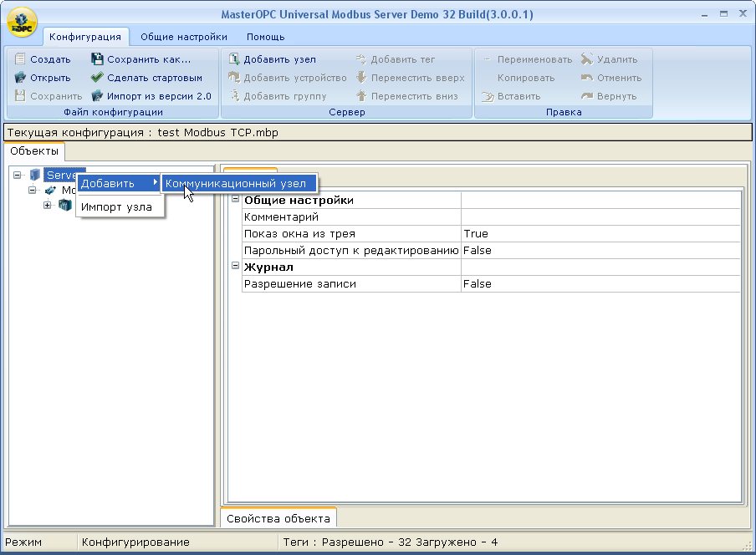756x555 pixels.
Task: Open the Общие настройки ribbon tab
Action: coord(183,37)
